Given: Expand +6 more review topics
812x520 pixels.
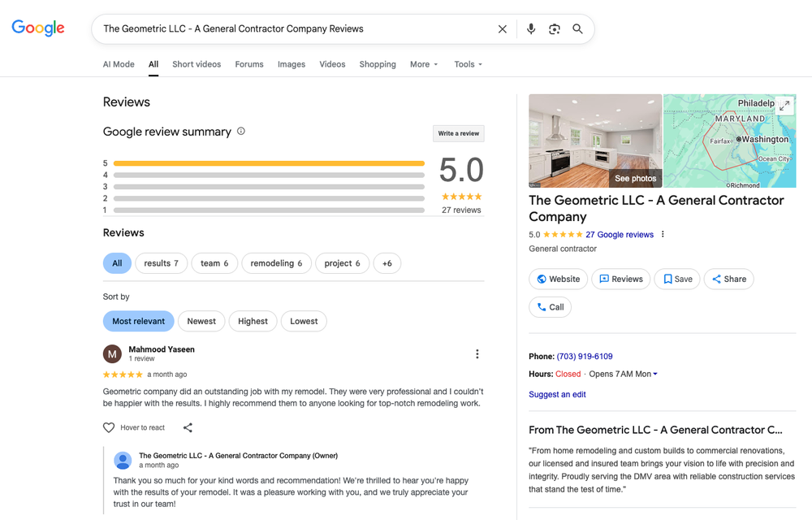Looking at the screenshot, I should tap(387, 263).
